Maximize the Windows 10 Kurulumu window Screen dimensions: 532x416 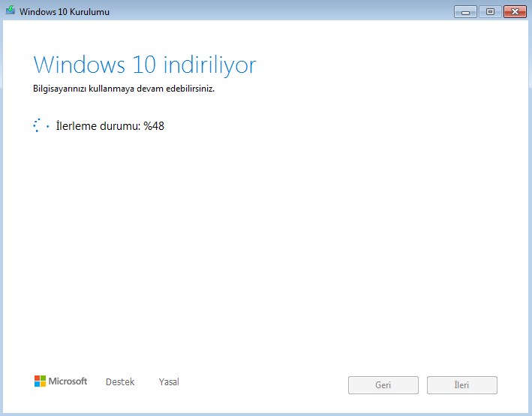pos(490,12)
